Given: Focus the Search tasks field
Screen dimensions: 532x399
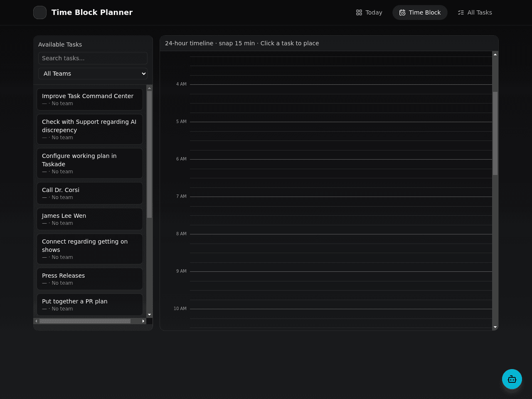Looking at the screenshot, I should point(93,58).
